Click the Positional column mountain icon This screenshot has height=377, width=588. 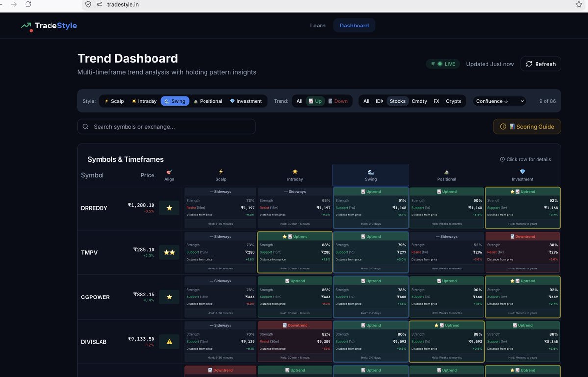(x=447, y=172)
